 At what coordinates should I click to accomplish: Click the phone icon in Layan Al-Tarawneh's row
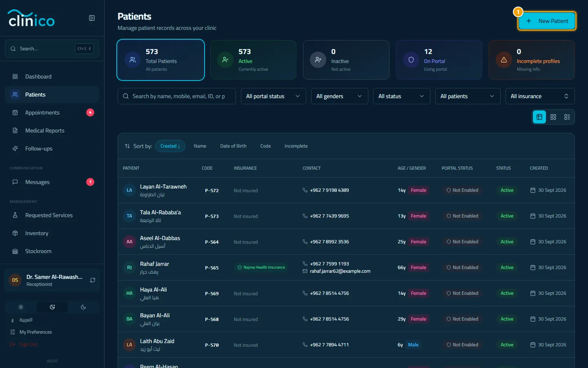coord(305,190)
